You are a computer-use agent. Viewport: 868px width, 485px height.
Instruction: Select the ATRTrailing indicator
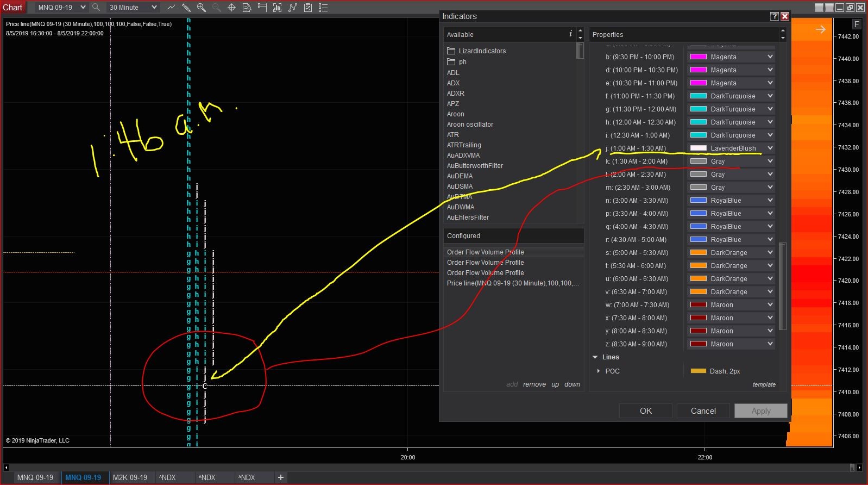464,145
